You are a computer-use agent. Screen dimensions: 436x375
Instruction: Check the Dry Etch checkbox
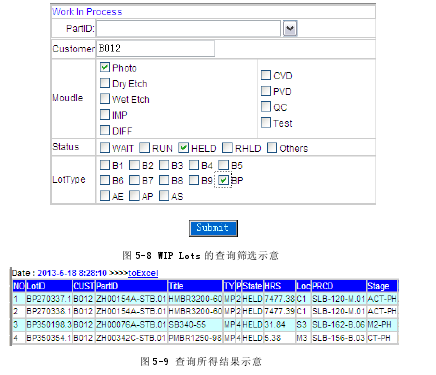pos(105,83)
